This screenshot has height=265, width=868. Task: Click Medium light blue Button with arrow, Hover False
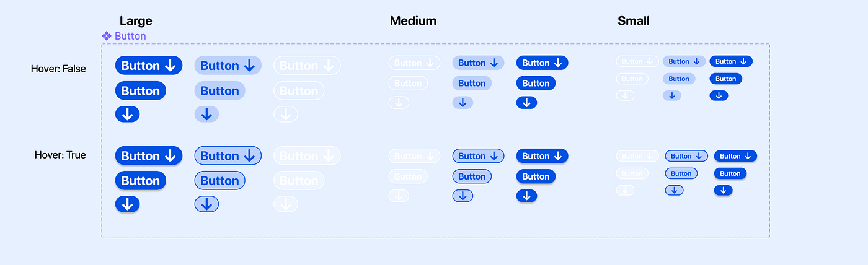[478, 63]
